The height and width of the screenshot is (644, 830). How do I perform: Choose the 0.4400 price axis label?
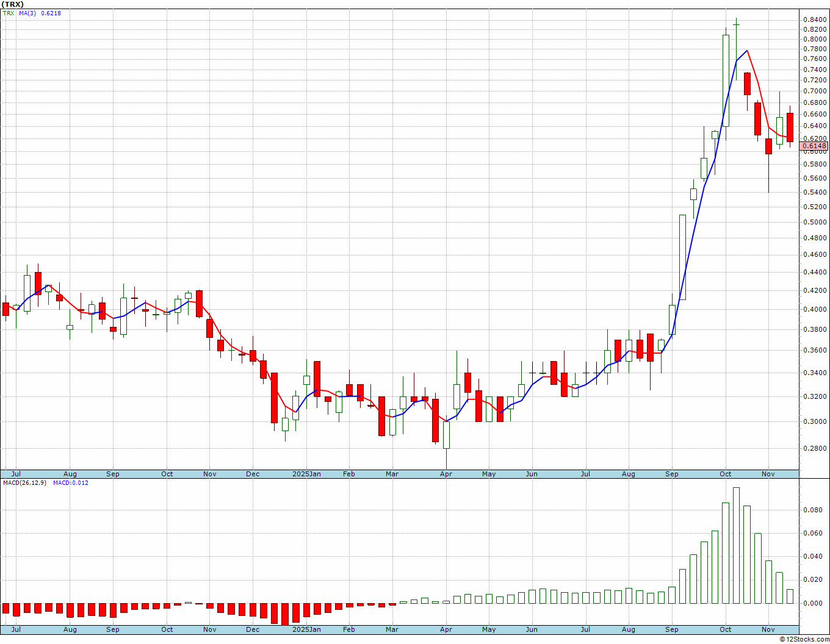coord(815,272)
